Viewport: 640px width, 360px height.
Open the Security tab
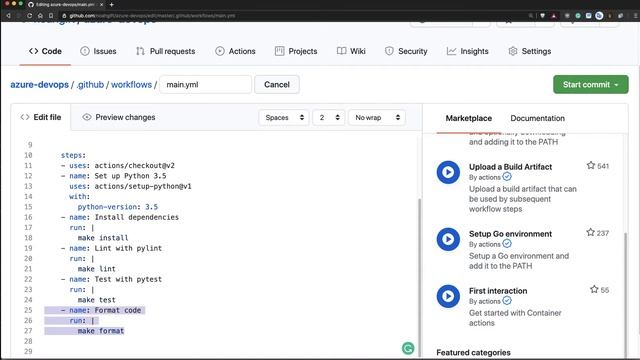click(406, 51)
